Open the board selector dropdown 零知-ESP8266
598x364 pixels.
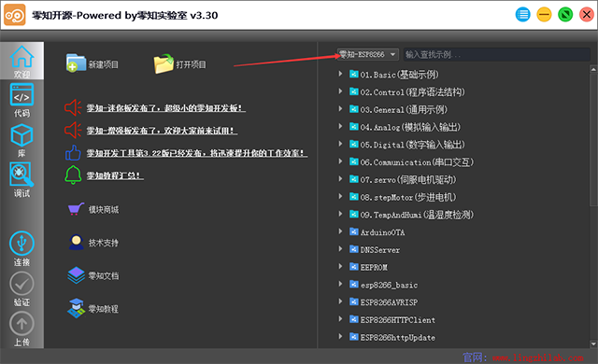click(367, 54)
